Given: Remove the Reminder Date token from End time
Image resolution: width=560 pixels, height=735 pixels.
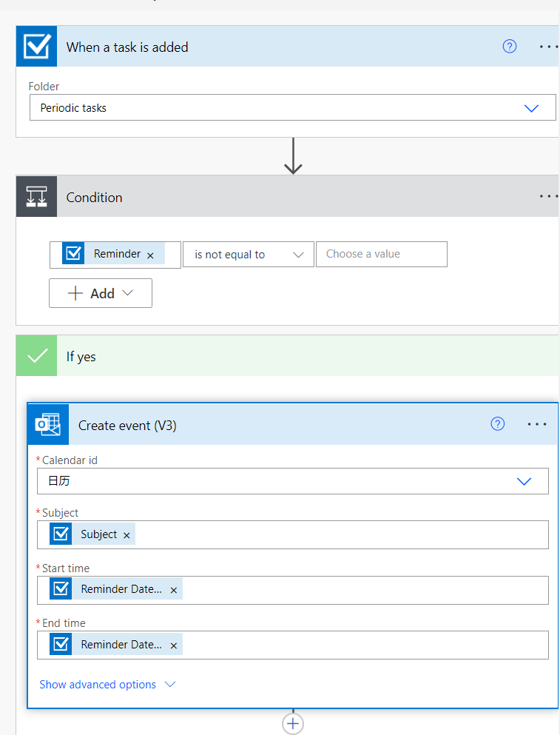Looking at the screenshot, I should [173, 646].
